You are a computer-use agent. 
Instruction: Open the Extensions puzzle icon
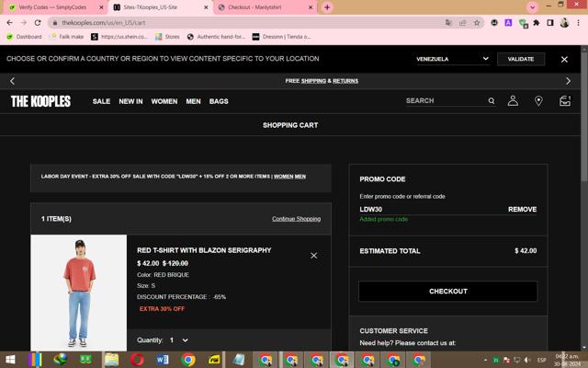537,22
